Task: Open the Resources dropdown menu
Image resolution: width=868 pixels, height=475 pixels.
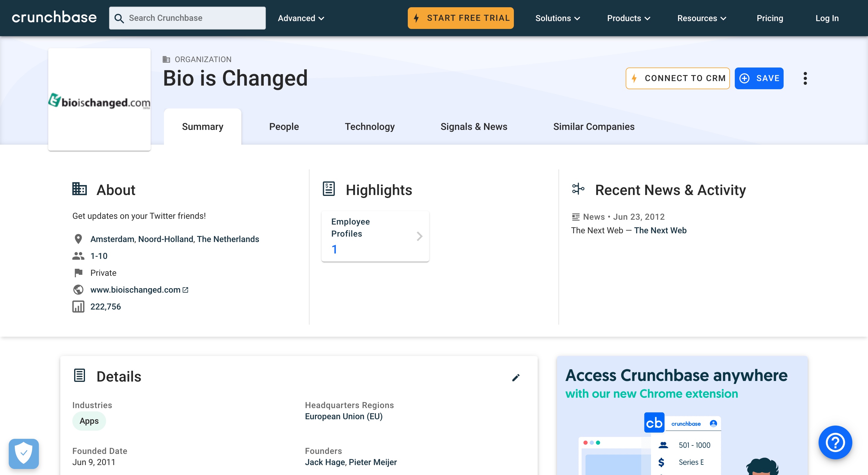Action: [x=701, y=18]
